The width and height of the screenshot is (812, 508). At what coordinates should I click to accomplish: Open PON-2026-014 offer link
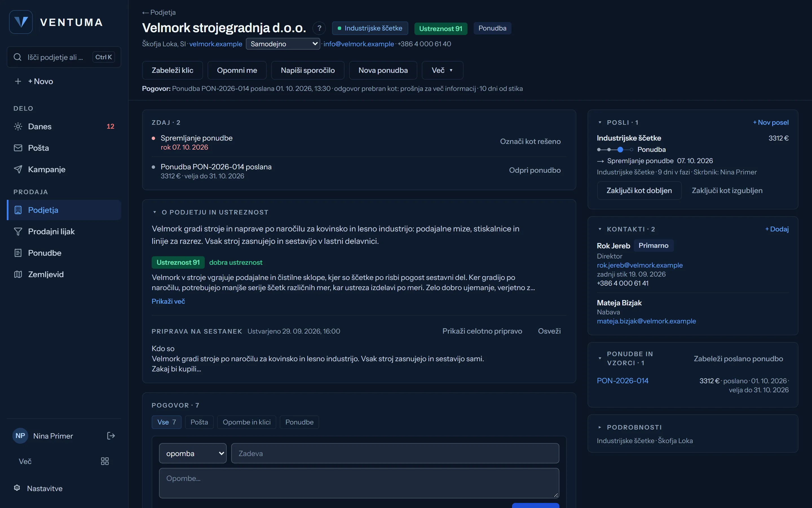(x=623, y=381)
